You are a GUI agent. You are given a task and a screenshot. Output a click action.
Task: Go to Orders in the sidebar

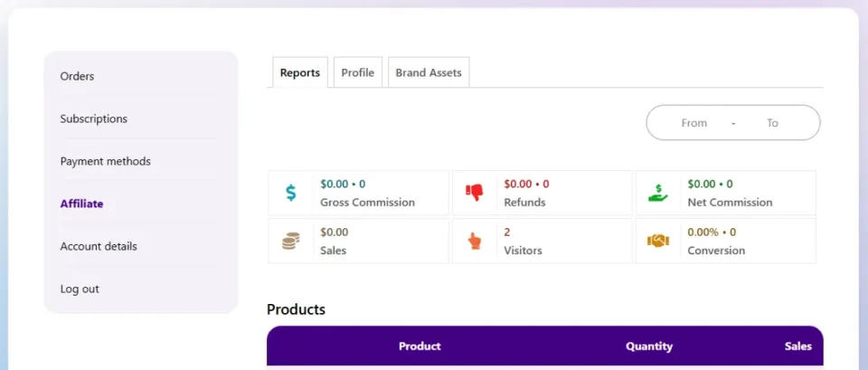pyautogui.click(x=77, y=76)
